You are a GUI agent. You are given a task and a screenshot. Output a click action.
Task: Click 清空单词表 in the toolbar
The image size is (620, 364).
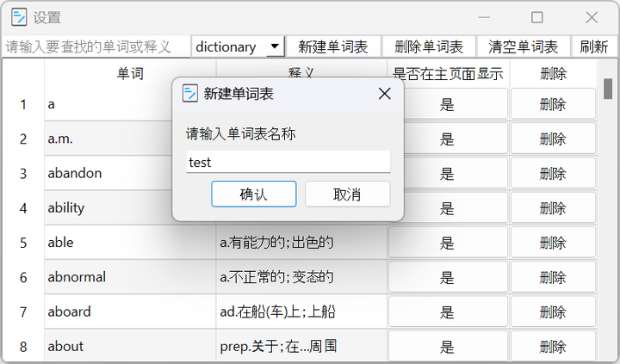click(524, 46)
